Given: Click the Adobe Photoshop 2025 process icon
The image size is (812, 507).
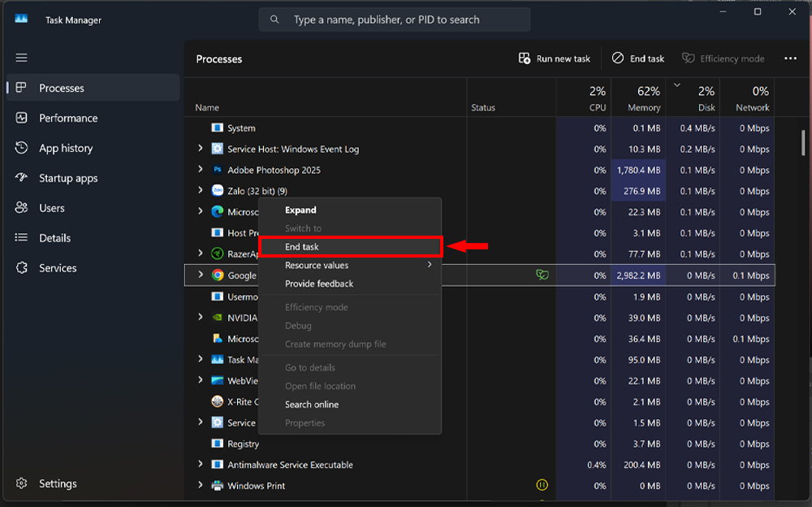Looking at the screenshot, I should (217, 170).
